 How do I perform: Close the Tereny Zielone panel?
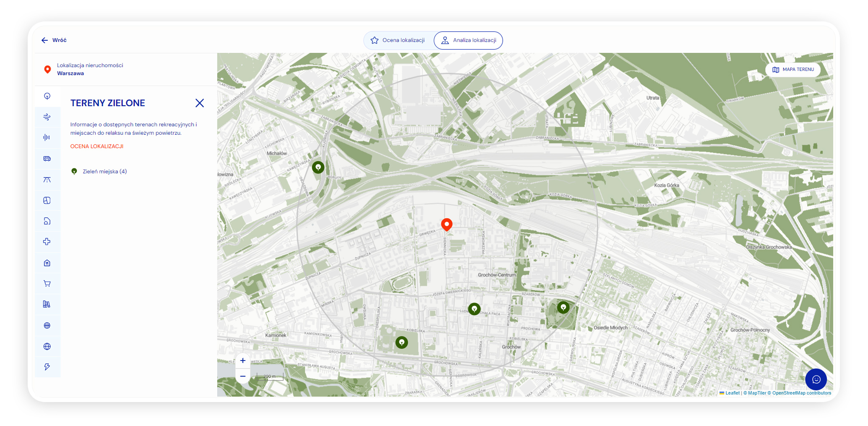click(x=199, y=103)
